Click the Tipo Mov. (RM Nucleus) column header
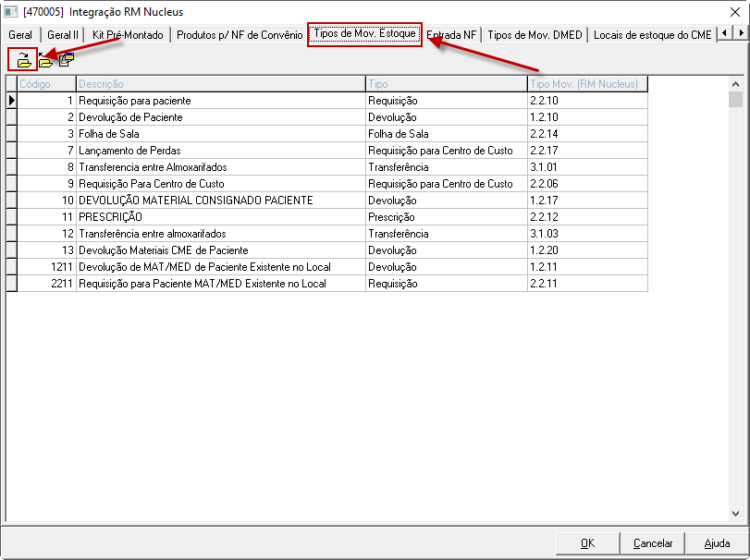 587,83
